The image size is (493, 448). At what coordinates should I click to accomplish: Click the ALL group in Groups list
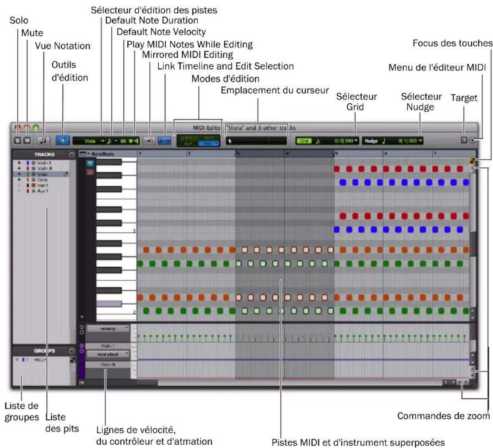pyautogui.click(x=40, y=360)
